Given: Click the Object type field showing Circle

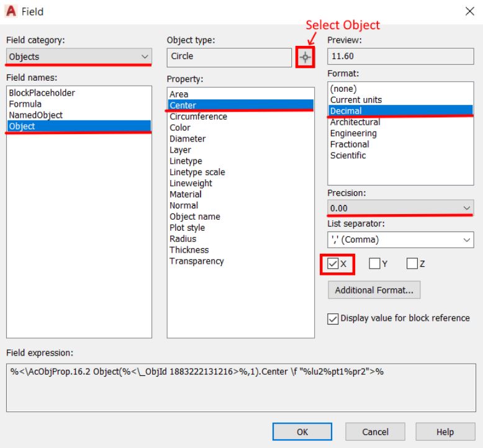Looking at the screenshot, I should pyautogui.click(x=229, y=57).
